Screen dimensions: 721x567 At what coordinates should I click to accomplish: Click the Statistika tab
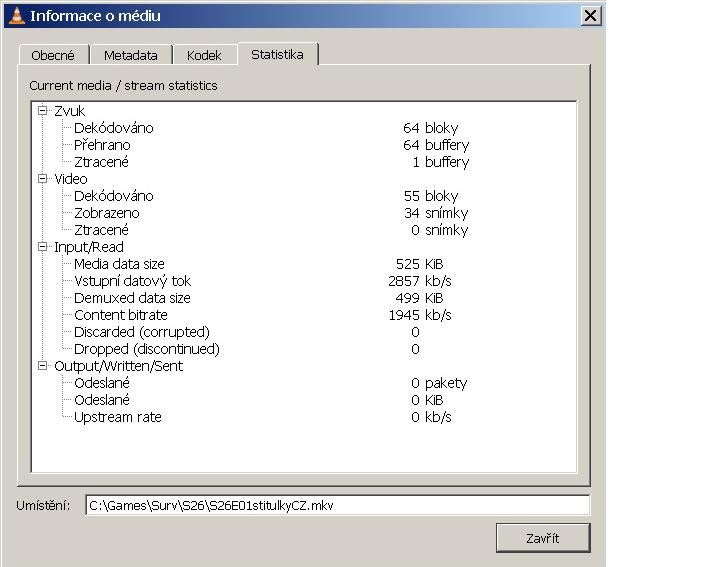(x=277, y=55)
